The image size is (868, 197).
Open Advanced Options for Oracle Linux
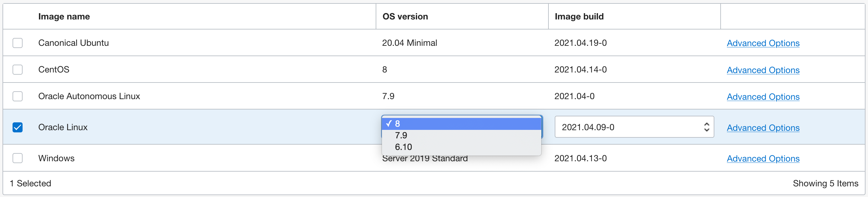tap(763, 127)
